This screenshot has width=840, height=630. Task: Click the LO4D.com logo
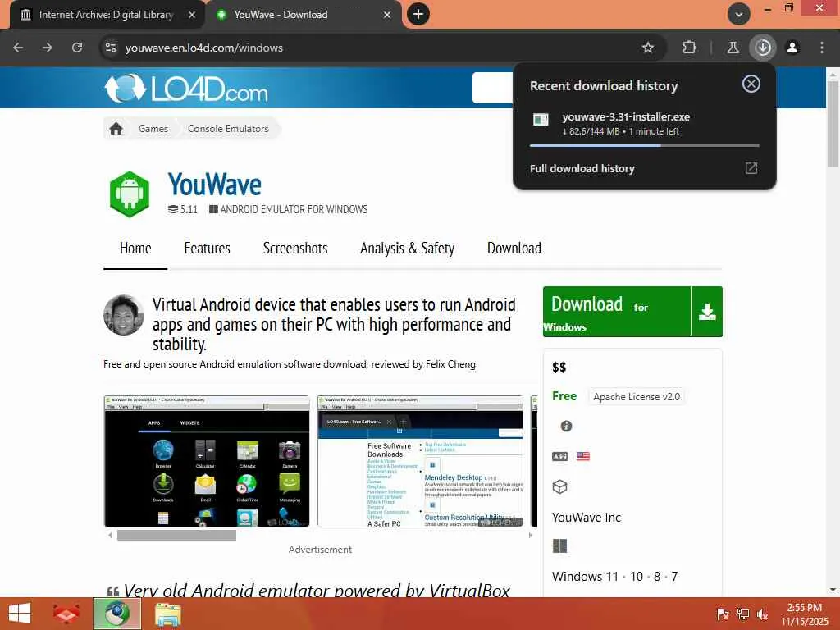186,88
